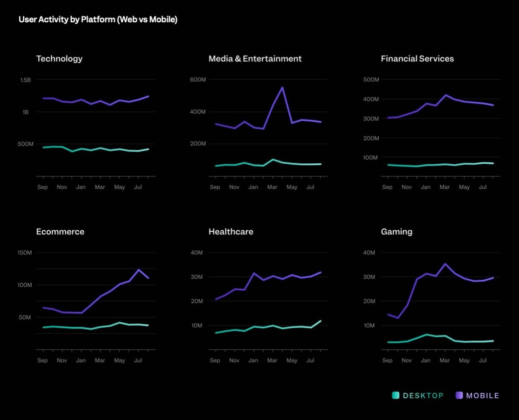Click the Healthcare chart heading

click(231, 231)
